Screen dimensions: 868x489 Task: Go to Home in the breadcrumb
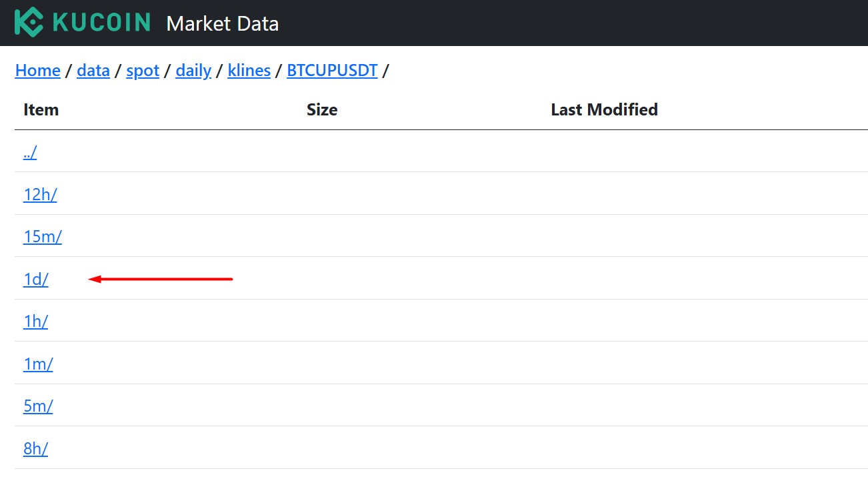point(38,70)
